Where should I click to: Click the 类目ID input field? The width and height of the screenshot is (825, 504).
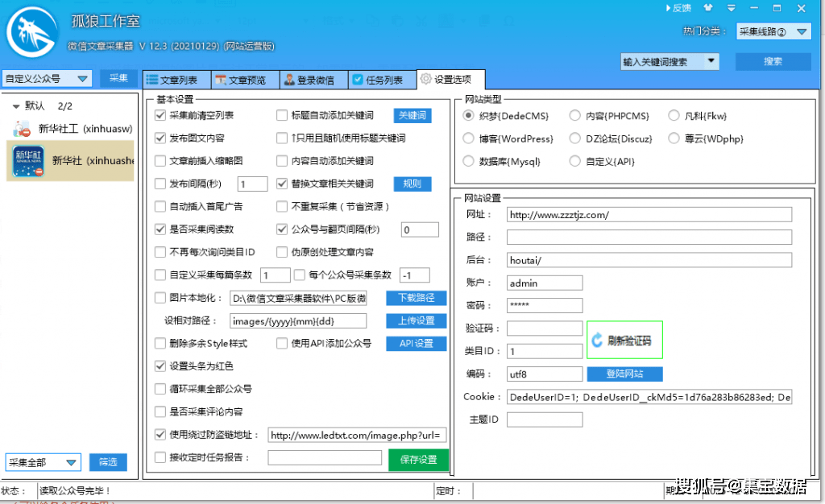point(545,351)
